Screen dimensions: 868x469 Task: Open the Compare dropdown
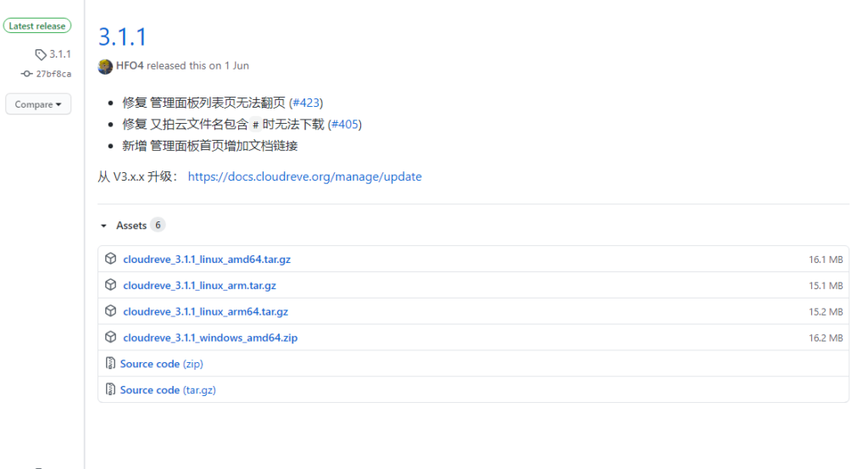click(38, 104)
